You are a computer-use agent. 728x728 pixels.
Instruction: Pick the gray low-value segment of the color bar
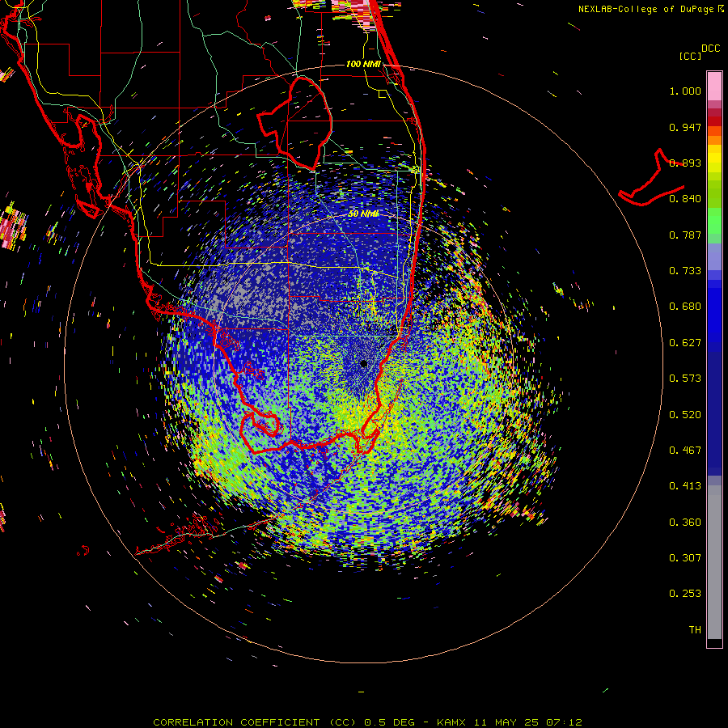[x=714, y=562]
